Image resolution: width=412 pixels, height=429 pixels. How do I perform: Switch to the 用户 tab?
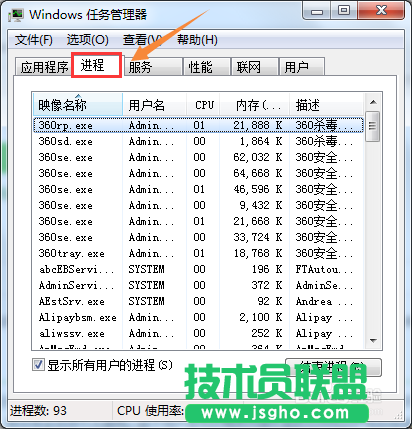(302, 67)
